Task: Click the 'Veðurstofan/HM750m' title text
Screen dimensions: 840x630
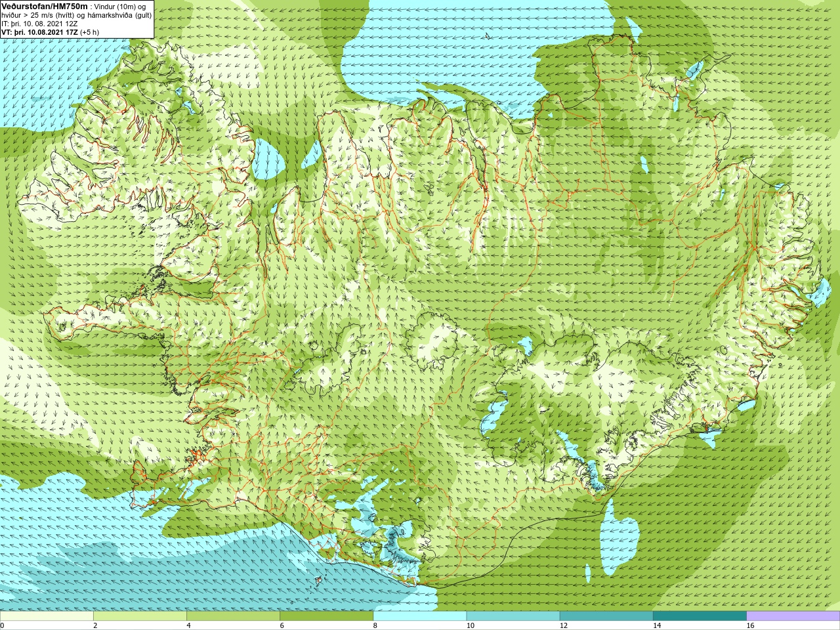Action: (45, 6)
